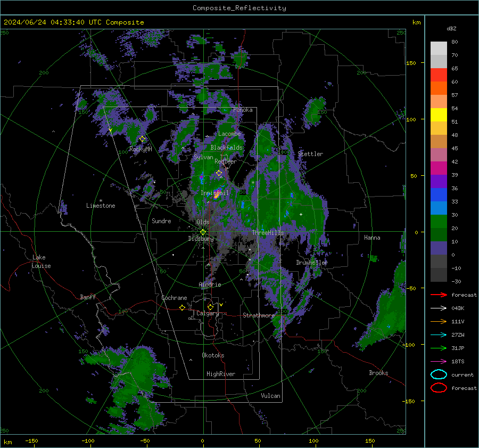Click the Airdrie city label
Image resolution: width=479 pixels, height=448 pixels.
(x=210, y=284)
